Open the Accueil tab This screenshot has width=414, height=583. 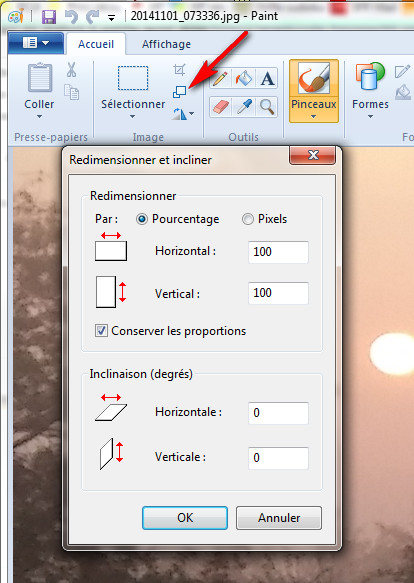pos(96,44)
